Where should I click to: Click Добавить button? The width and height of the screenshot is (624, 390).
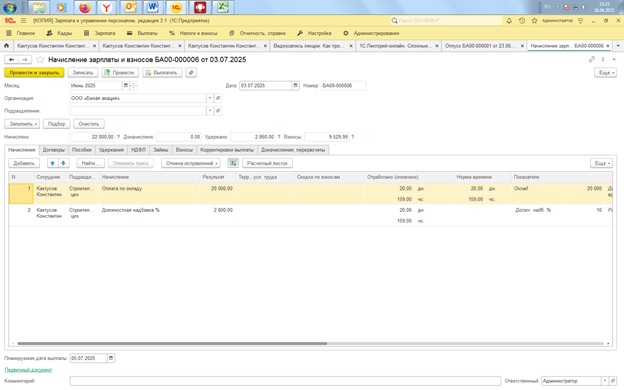[24, 163]
